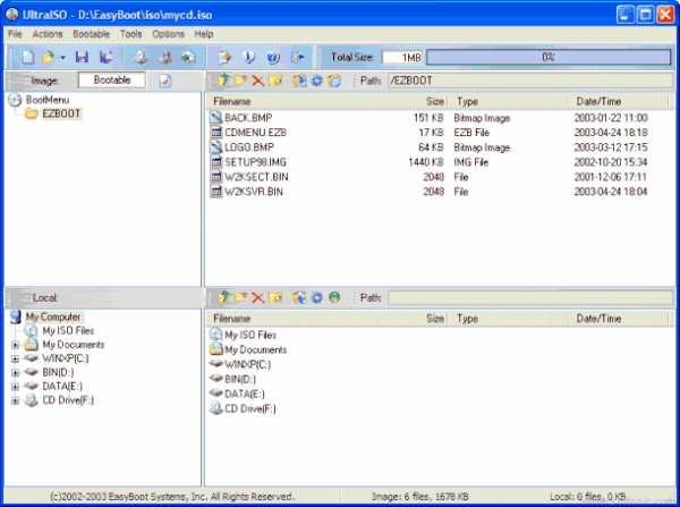The height and width of the screenshot is (507, 680).
Task: Expand the WINXP(C:) drive node
Action: [15, 359]
